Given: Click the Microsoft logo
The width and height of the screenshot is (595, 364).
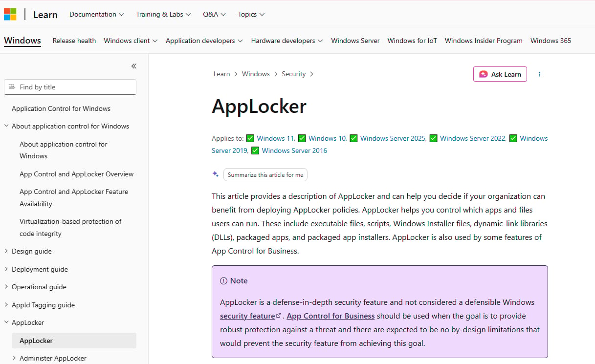Looking at the screenshot, I should pos(10,14).
